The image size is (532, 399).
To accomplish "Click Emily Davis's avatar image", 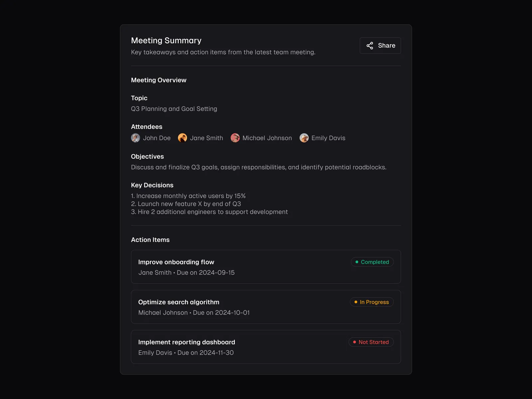I will [304, 138].
